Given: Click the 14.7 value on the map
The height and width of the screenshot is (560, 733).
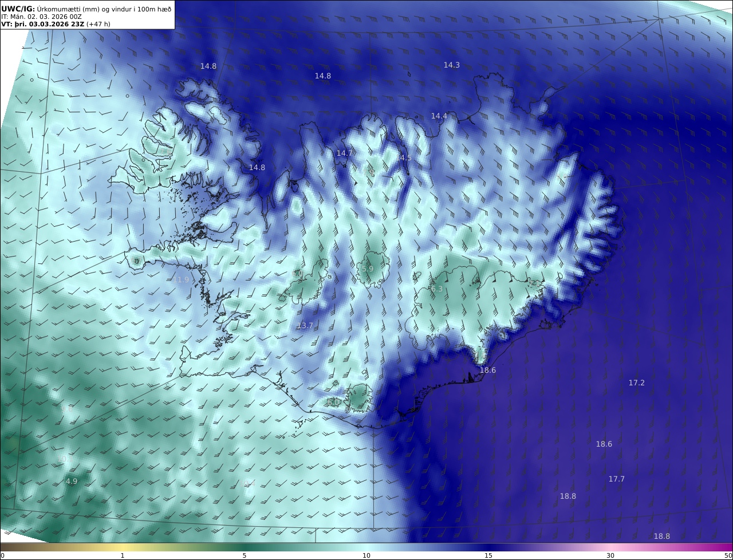Looking at the screenshot, I should [345, 153].
